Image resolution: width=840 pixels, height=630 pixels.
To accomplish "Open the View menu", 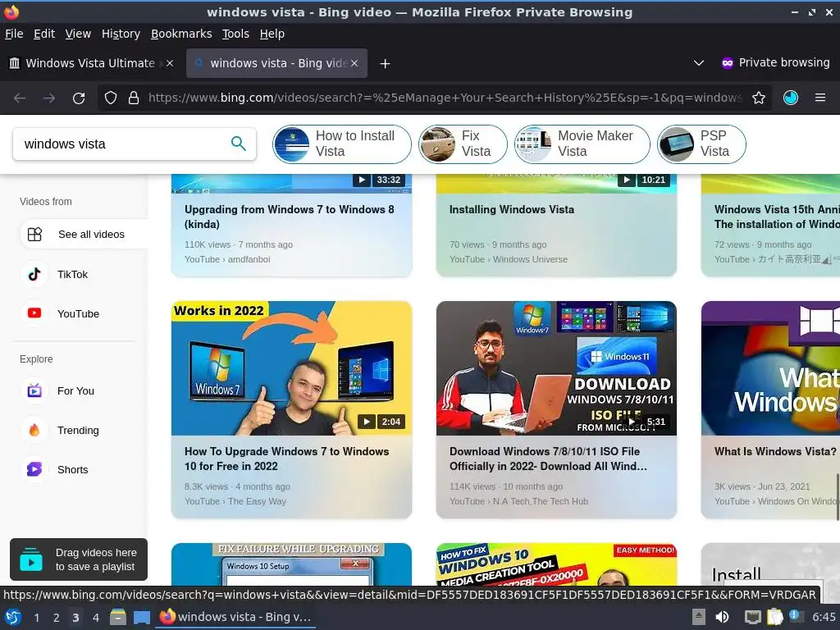I will [x=78, y=34].
